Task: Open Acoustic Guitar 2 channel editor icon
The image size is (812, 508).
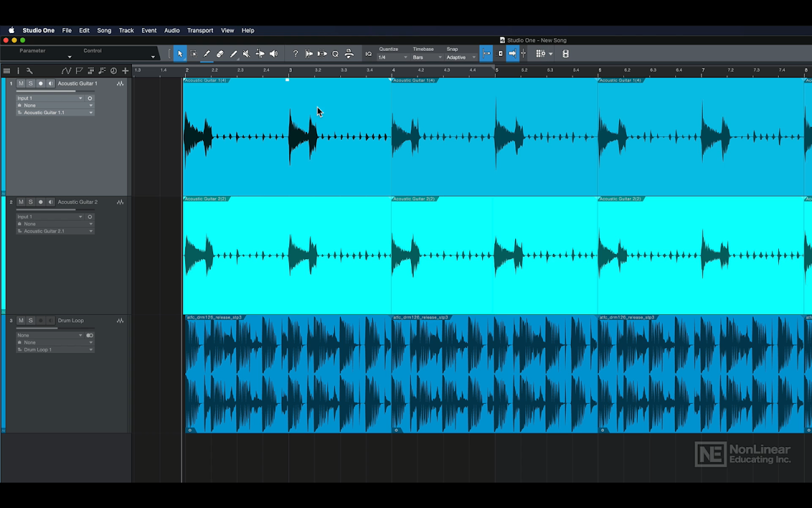Action: pos(120,202)
